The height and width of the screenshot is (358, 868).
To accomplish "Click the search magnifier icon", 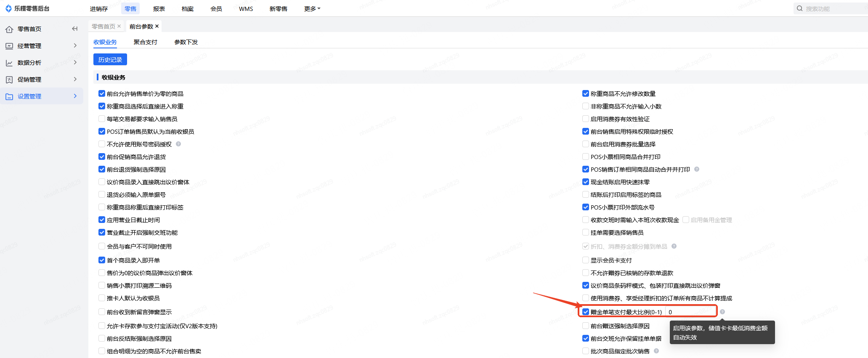I will pos(799,8).
